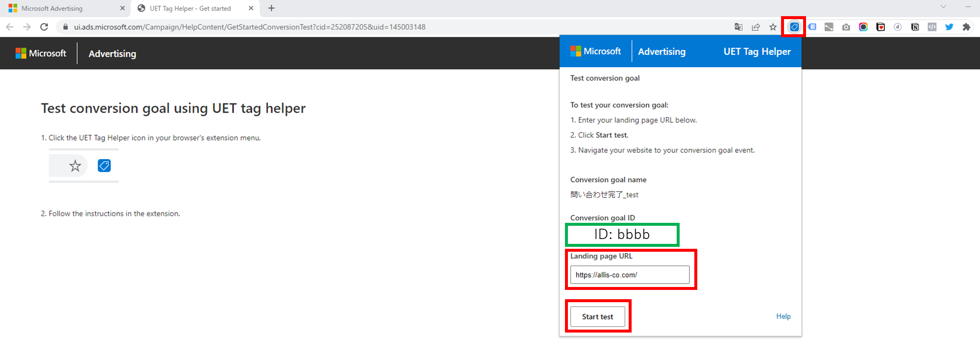Go forward using the browser forward arrow

[27, 27]
